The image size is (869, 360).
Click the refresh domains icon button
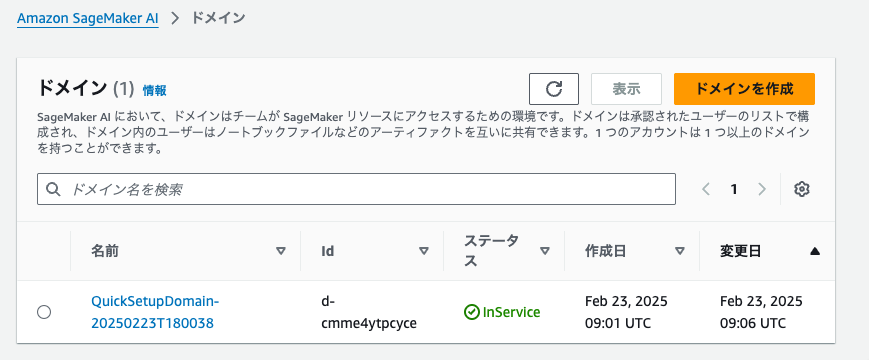point(554,89)
